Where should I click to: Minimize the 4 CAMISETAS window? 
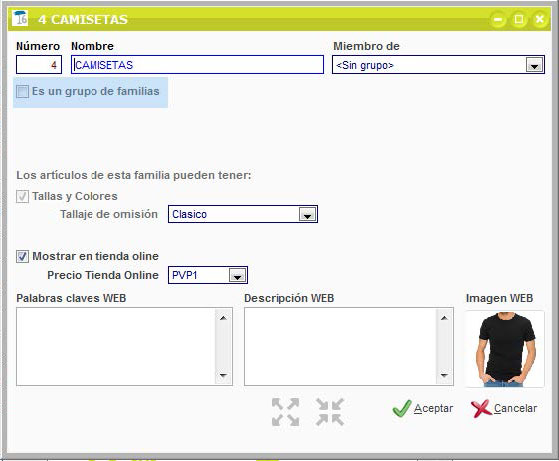click(x=498, y=19)
